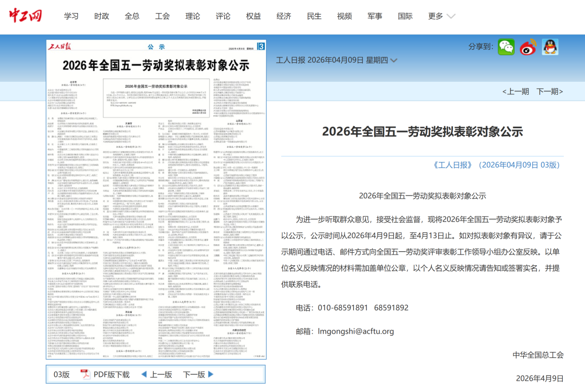The image size is (585, 392).
Task: Go to the previous issue via <上一期
Action: coord(516,92)
